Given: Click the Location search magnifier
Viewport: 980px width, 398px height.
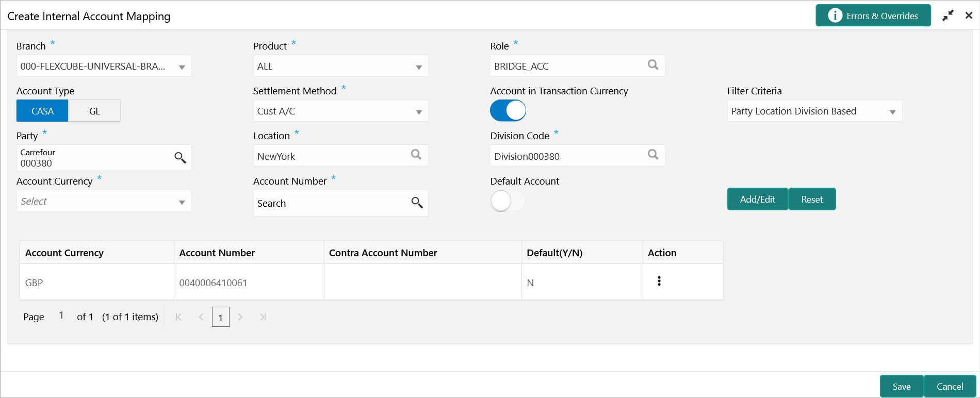Looking at the screenshot, I should click(x=416, y=155).
